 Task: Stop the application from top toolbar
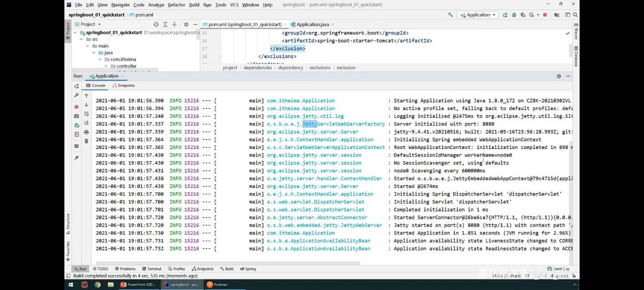click(x=545, y=15)
